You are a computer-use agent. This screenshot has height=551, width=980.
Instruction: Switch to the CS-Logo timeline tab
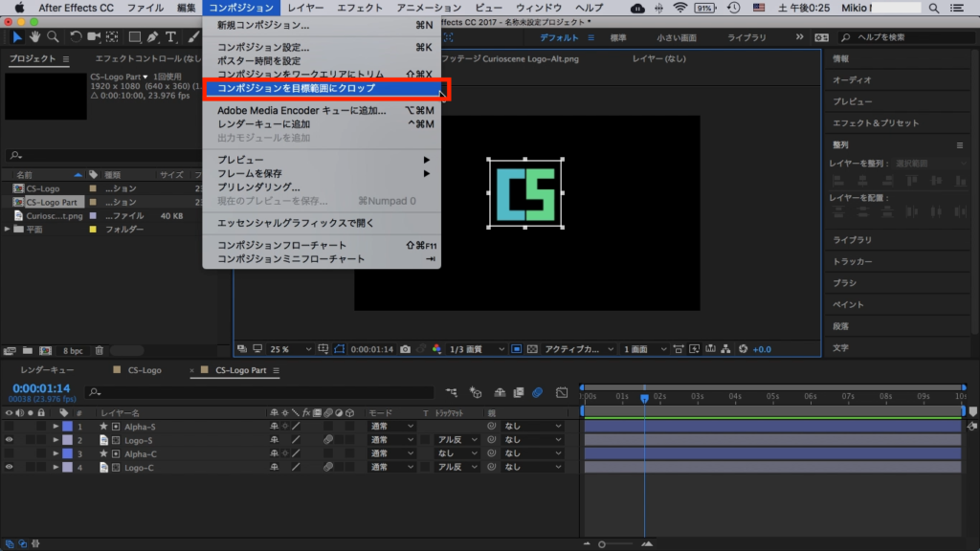tap(144, 370)
